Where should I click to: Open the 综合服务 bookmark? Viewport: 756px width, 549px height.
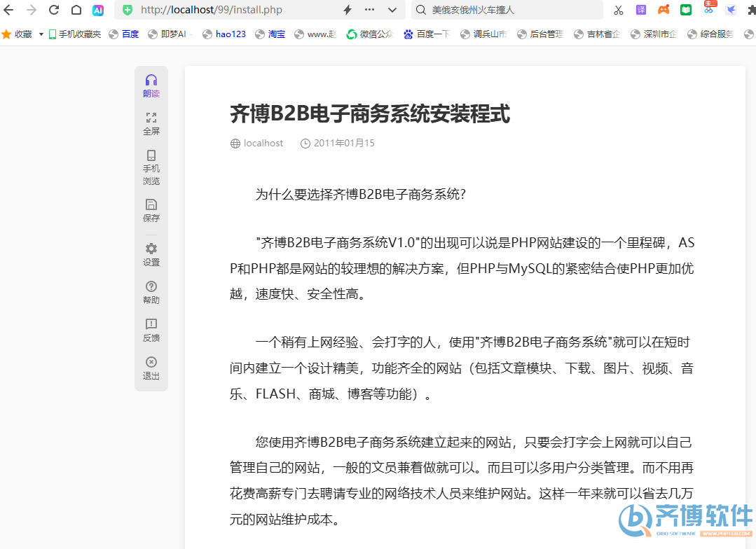710,34
